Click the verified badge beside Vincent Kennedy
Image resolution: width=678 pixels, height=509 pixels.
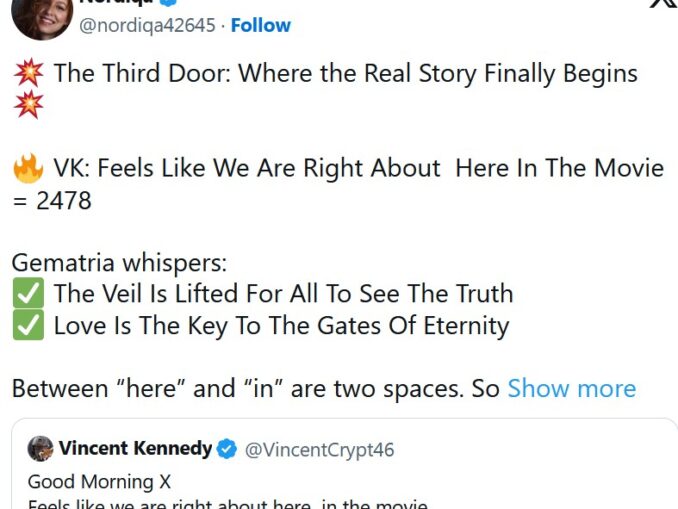click(x=227, y=449)
